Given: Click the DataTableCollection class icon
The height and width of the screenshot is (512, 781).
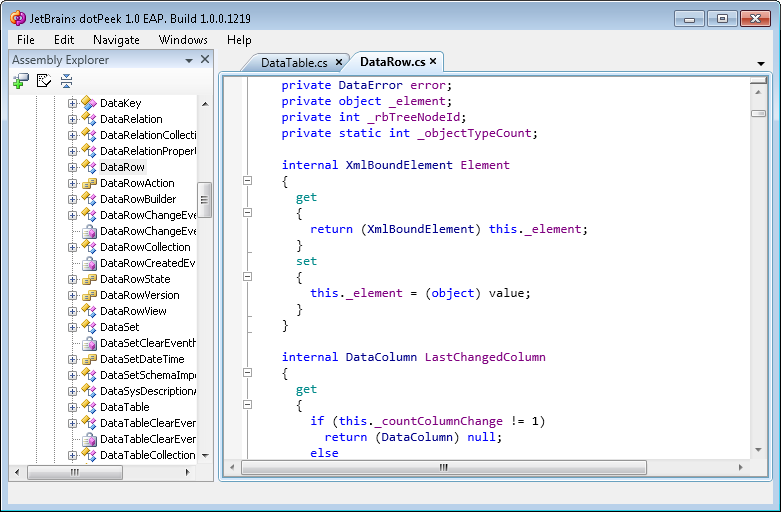Looking at the screenshot, I should [89, 455].
